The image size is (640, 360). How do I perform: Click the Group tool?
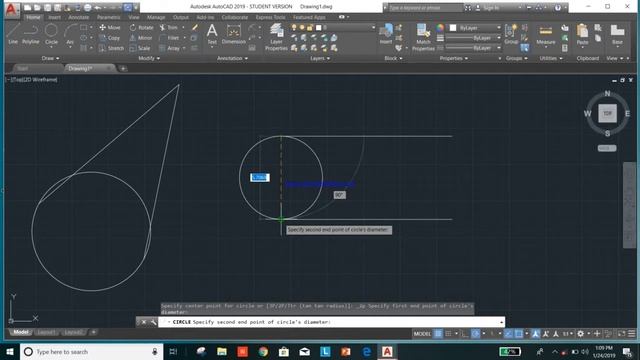pos(511,34)
